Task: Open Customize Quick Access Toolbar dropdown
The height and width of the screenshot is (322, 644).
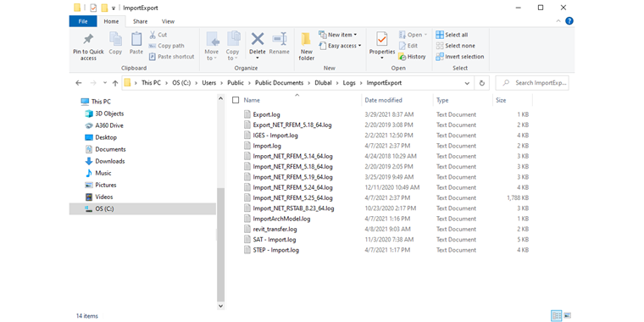Action: pyautogui.click(x=114, y=8)
